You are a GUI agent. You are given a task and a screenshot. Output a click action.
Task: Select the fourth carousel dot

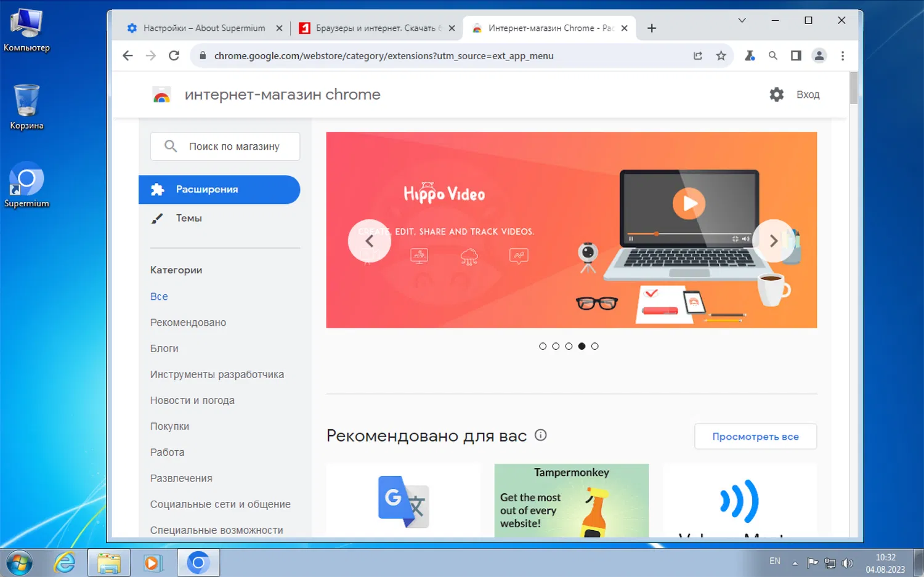coord(582,346)
